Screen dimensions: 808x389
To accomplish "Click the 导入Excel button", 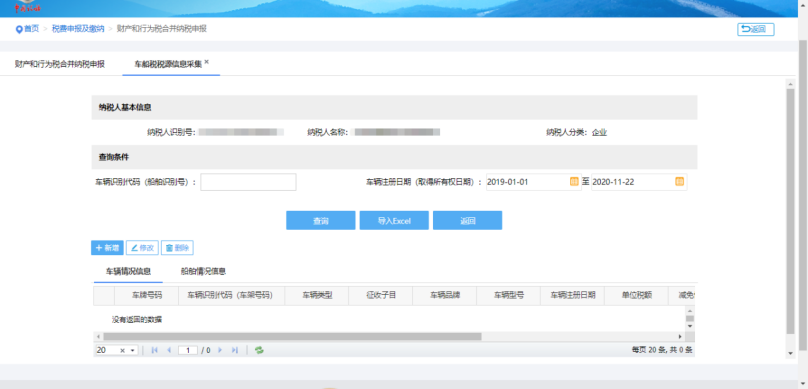I will pyautogui.click(x=394, y=221).
